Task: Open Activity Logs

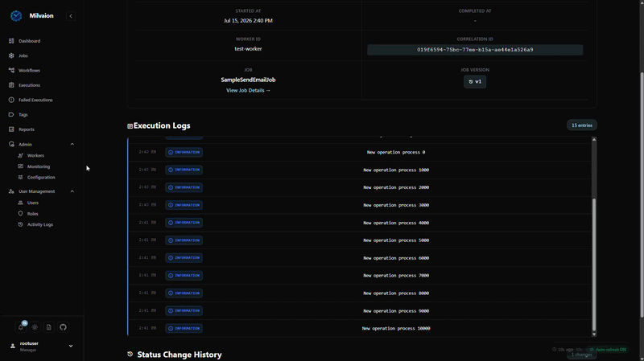Action: 39,225
